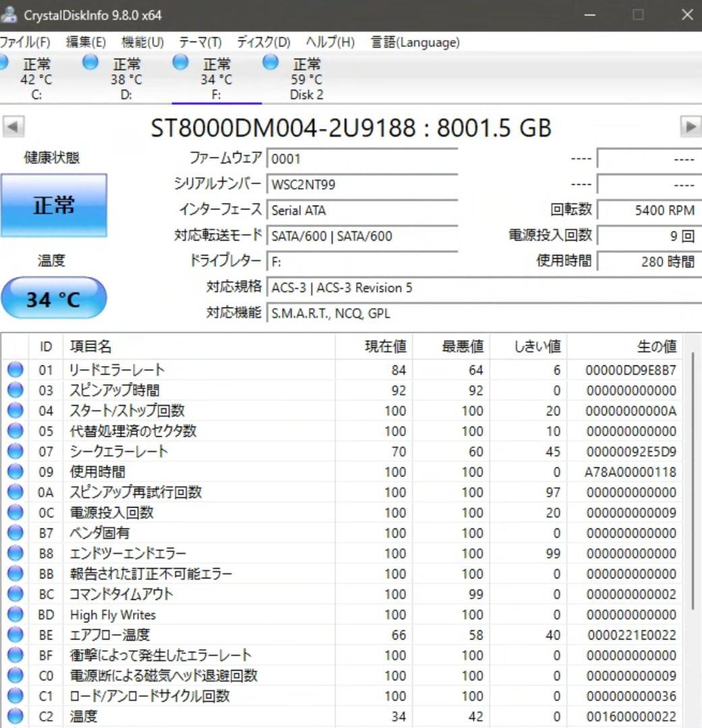
Task: Select the 電源断による磁気ヘッド退避回数 row text
Action: click(x=164, y=675)
